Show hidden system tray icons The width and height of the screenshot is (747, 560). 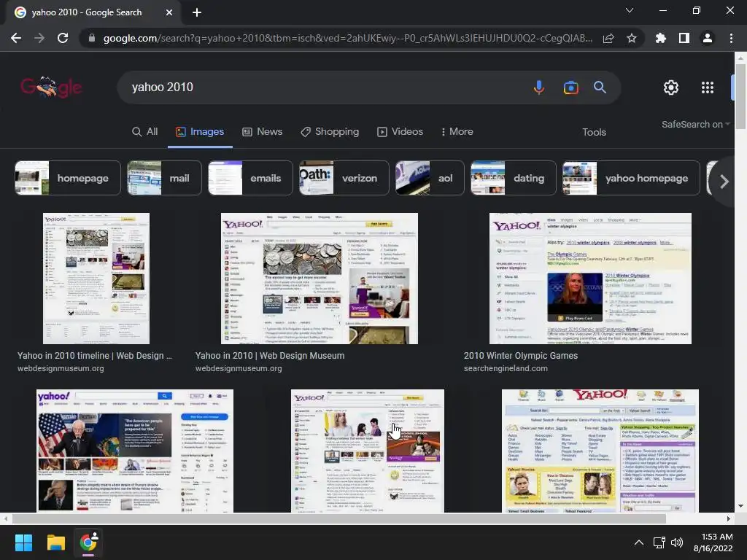click(639, 542)
